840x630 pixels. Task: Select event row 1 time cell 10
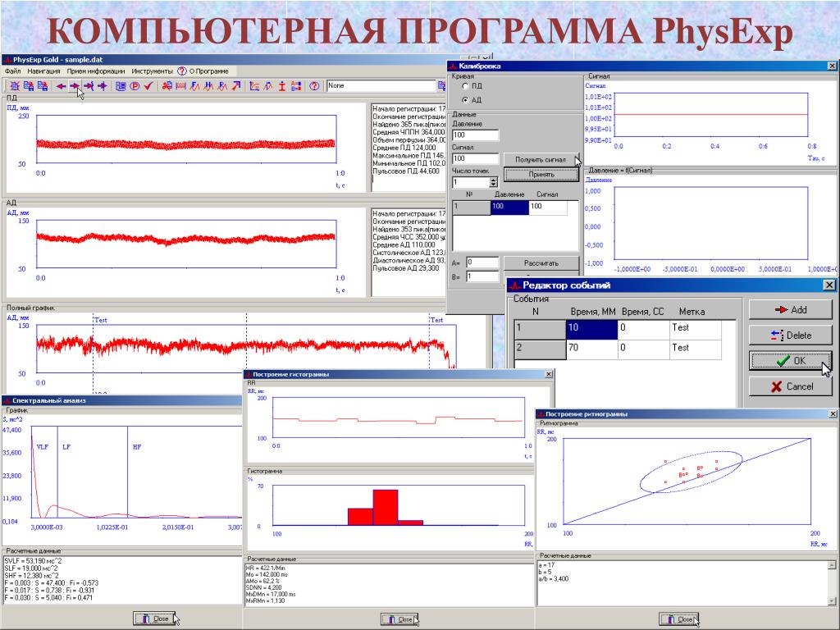click(591, 328)
